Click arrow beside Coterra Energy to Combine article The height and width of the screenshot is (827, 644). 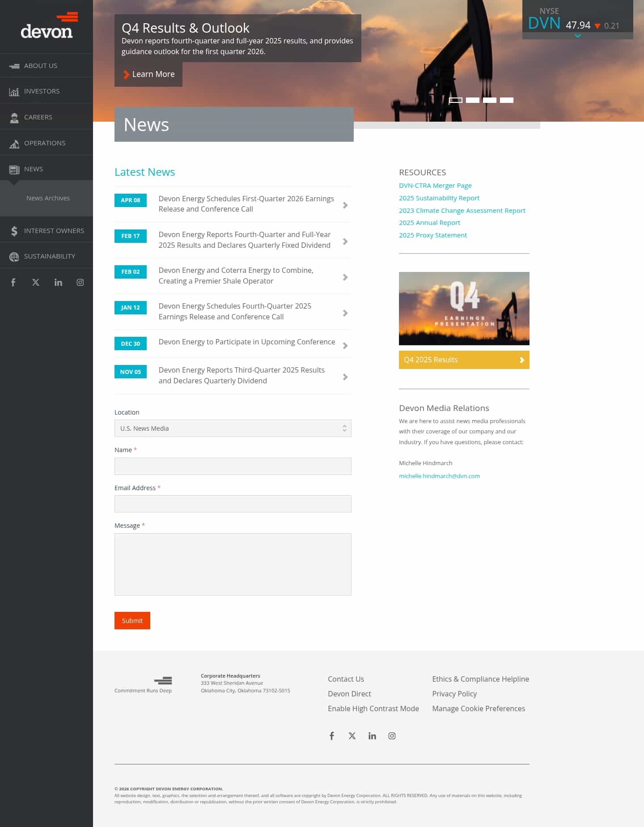[x=345, y=277]
